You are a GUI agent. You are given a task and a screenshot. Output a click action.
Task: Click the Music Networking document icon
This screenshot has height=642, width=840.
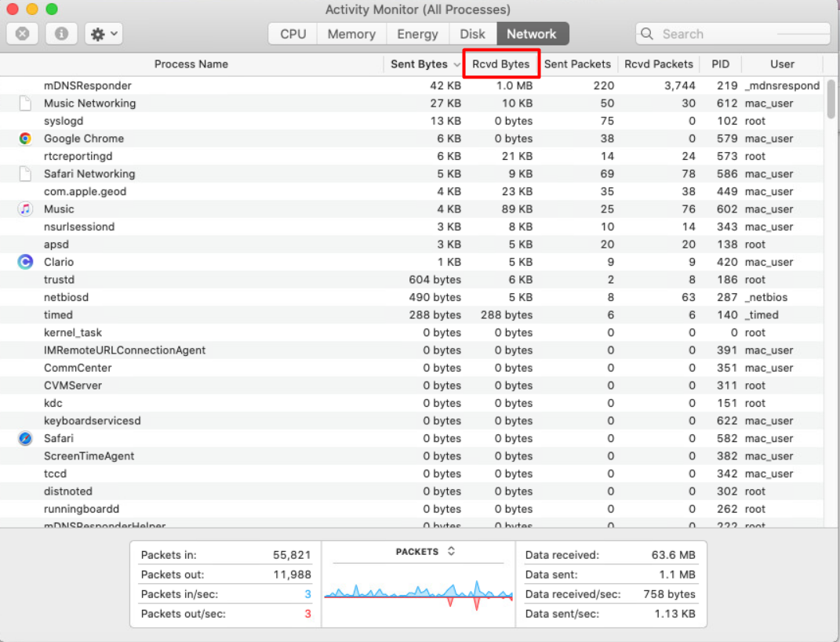(x=24, y=103)
